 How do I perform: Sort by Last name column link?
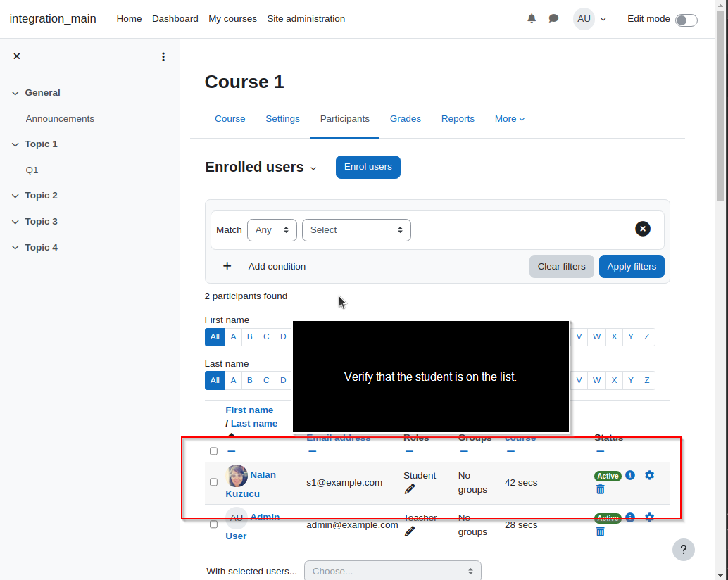click(x=254, y=424)
